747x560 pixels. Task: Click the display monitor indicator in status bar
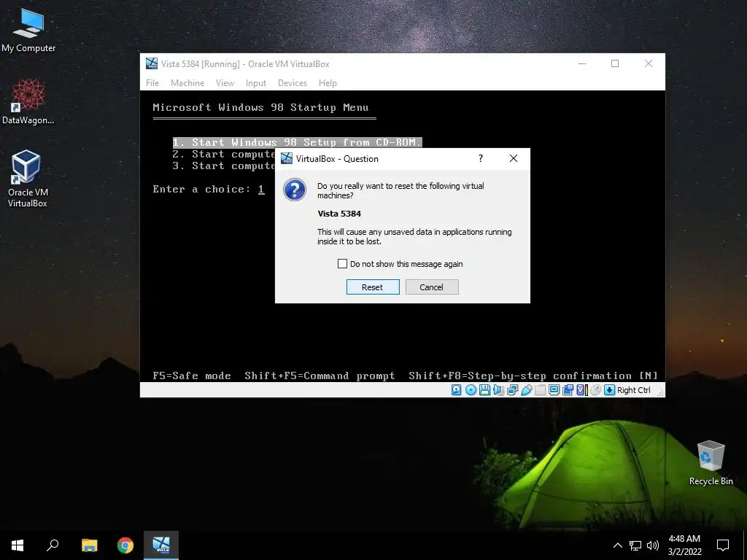(554, 390)
